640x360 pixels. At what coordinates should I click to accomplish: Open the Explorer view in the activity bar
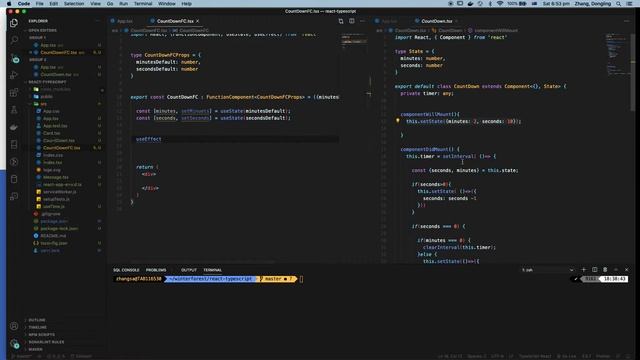pos(14,23)
